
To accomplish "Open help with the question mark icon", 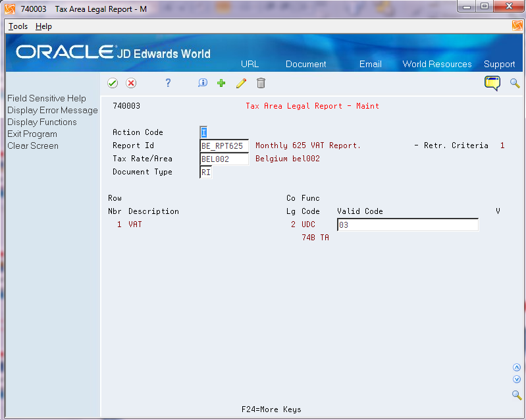I will [168, 83].
